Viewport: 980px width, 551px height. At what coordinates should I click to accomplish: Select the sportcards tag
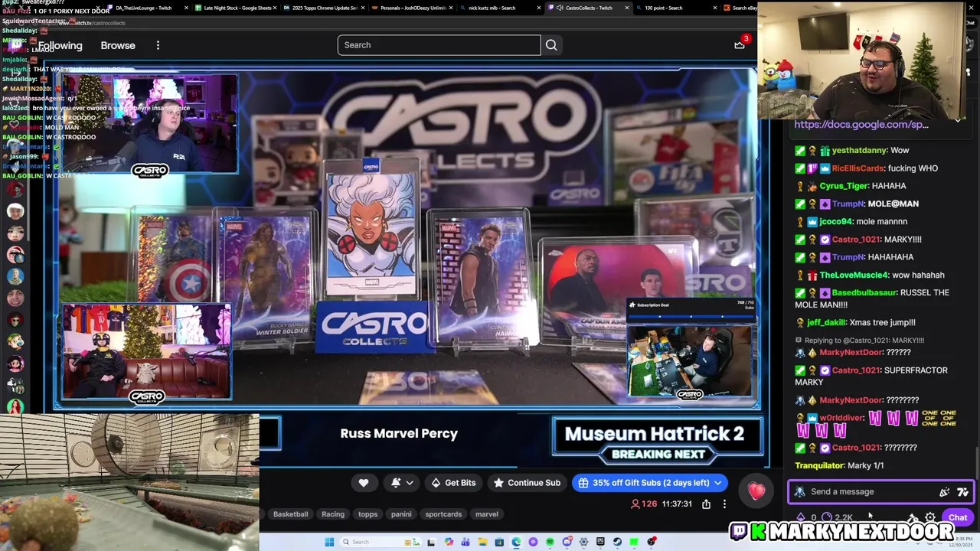point(443,514)
